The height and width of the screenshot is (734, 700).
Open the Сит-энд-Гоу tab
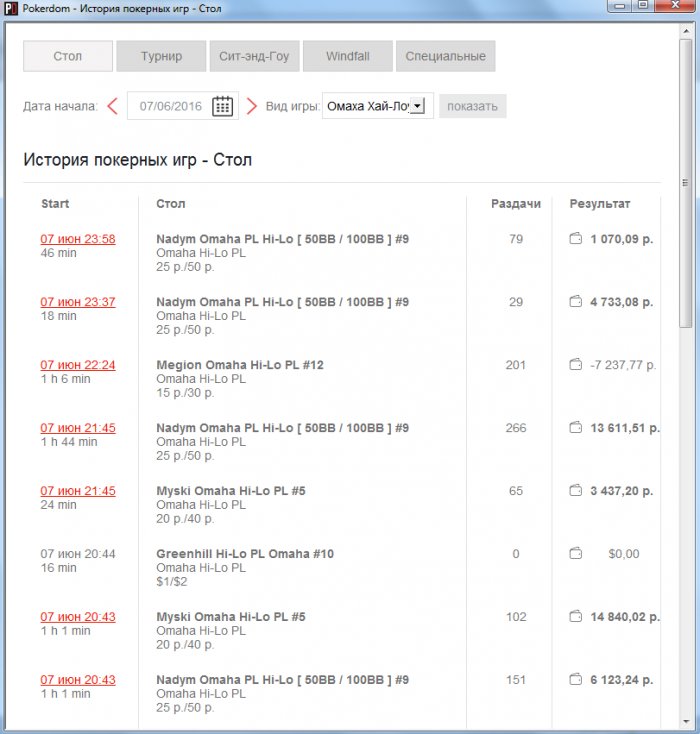[x=254, y=56]
